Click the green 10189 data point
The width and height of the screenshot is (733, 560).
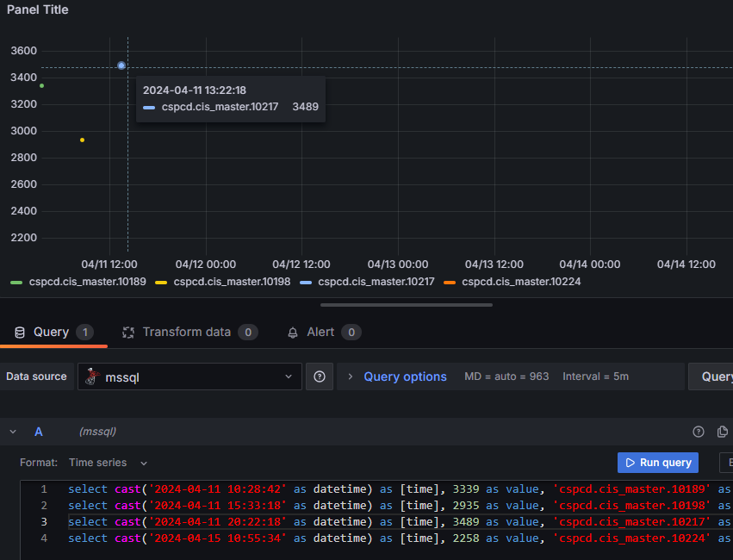point(41,85)
